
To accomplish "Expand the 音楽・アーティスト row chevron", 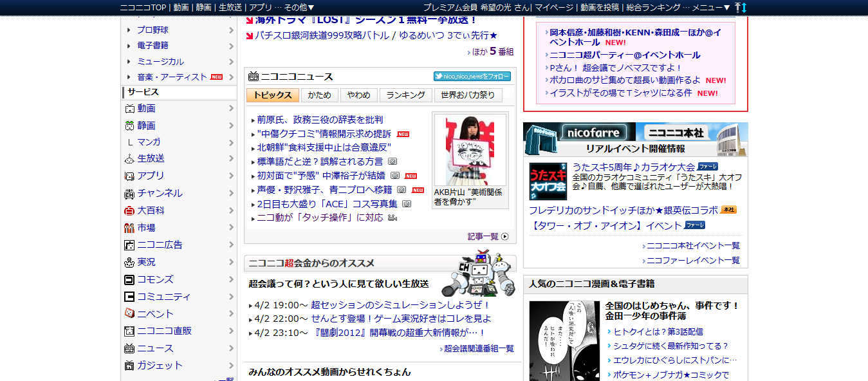I will (x=231, y=77).
